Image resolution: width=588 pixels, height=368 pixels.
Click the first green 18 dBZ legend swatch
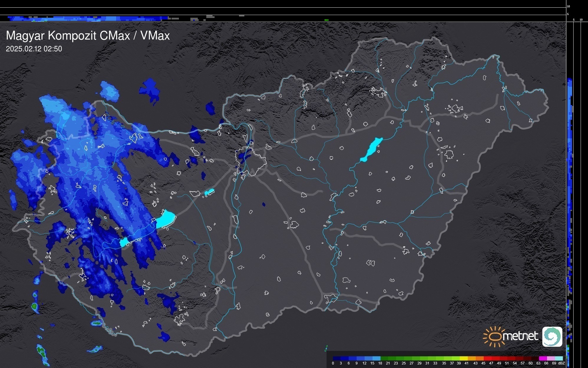384,358
